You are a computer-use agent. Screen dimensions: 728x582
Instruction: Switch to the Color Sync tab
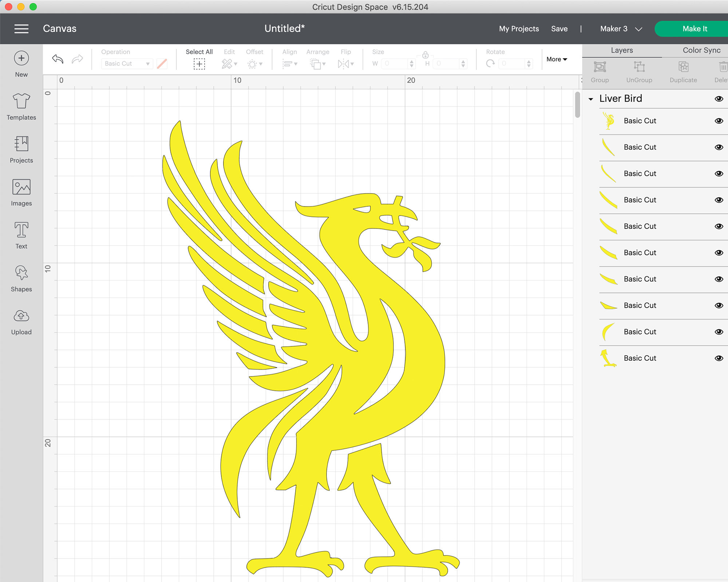coord(701,50)
